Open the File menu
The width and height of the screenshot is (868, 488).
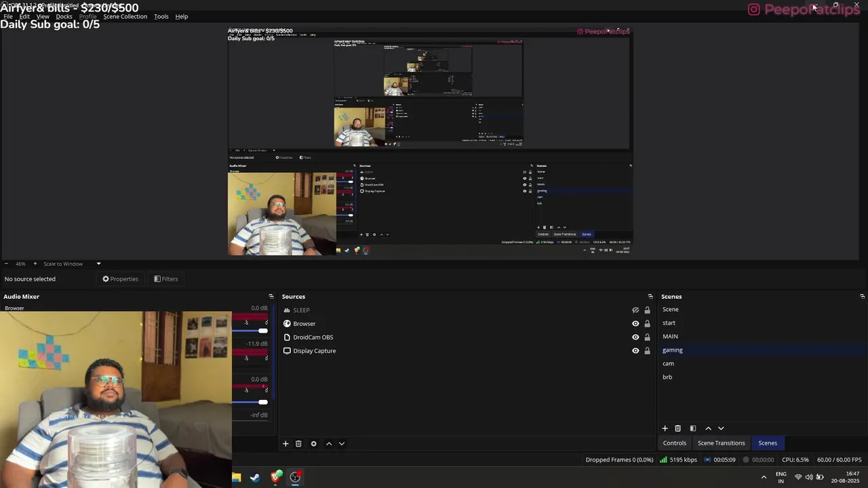[x=8, y=16]
